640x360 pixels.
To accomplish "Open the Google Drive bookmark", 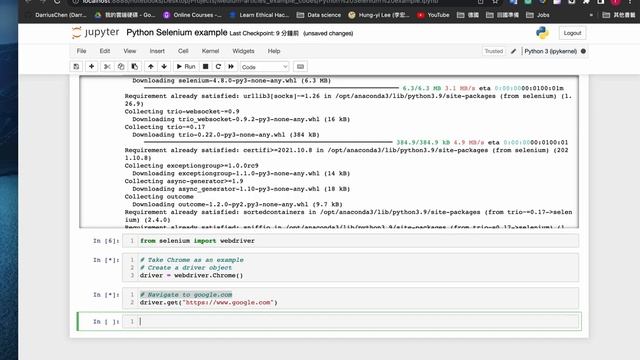I will [x=125, y=15].
